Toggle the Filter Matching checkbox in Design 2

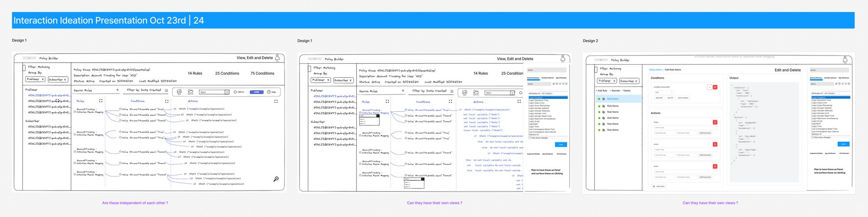[x=596, y=69]
